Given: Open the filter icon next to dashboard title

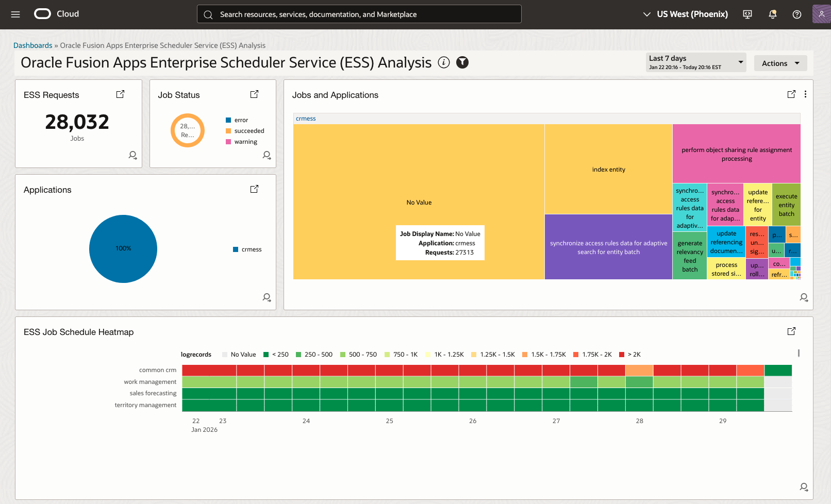Looking at the screenshot, I should click(x=462, y=62).
